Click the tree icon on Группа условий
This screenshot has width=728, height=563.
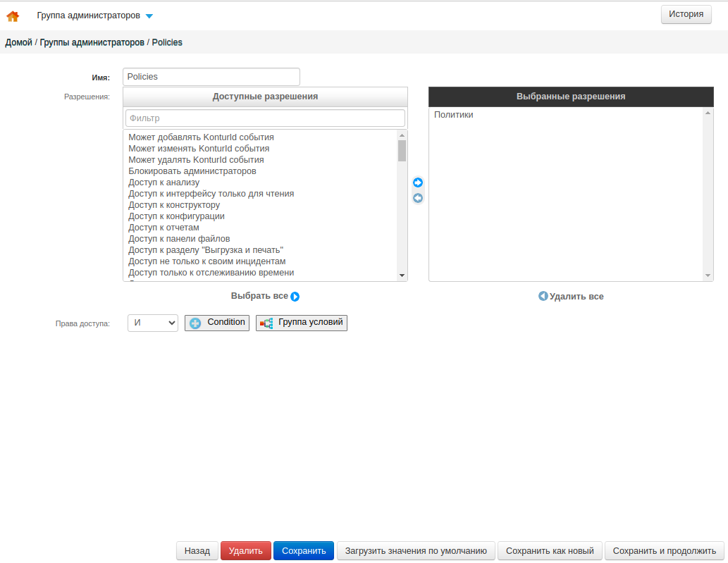(266, 323)
